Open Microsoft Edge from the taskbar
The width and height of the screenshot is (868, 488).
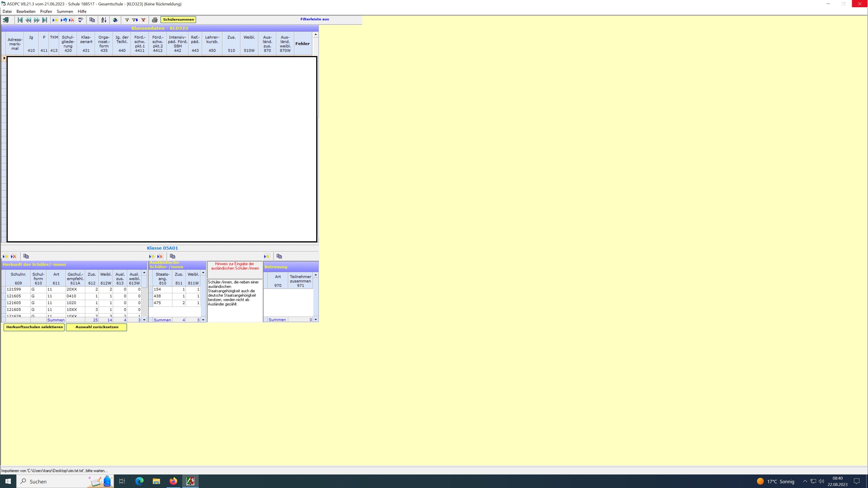(139, 482)
